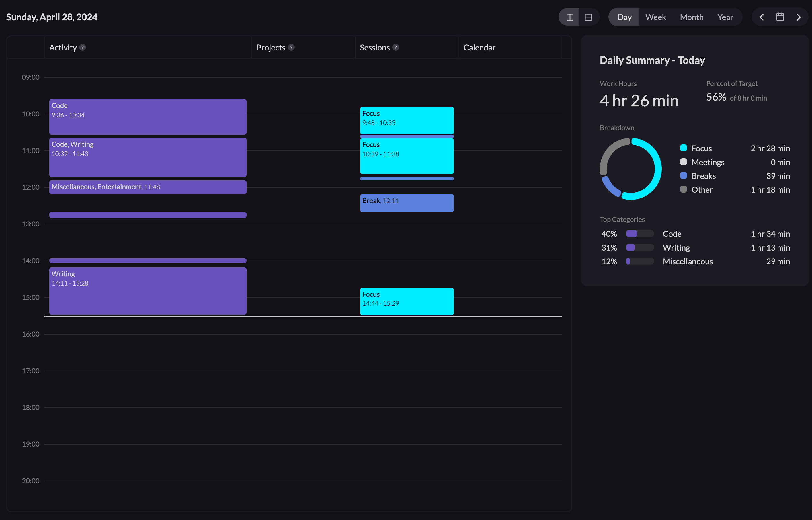Select the Code, Writing activity block
Image resolution: width=812 pixels, height=520 pixels.
(148, 157)
